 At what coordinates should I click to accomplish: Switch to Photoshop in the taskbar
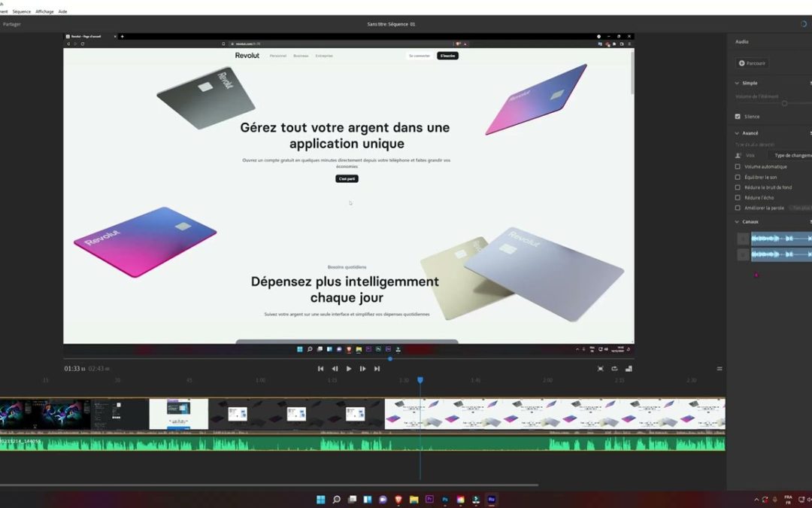(445, 500)
